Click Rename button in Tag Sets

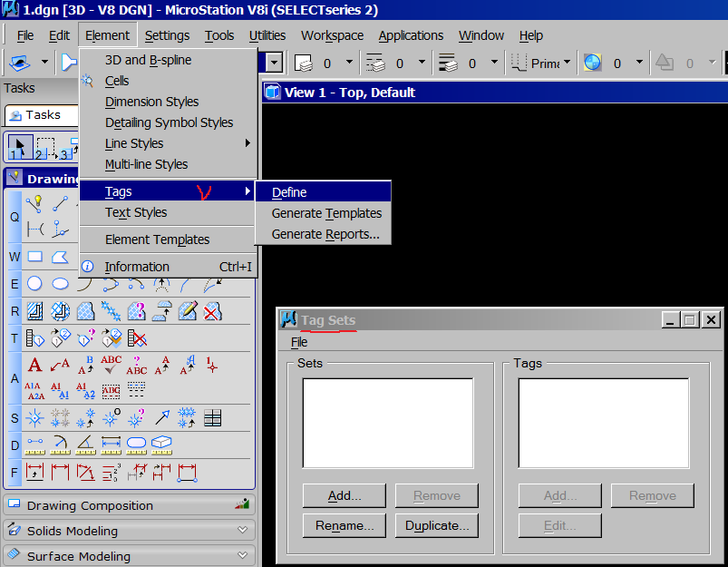pyautogui.click(x=344, y=525)
